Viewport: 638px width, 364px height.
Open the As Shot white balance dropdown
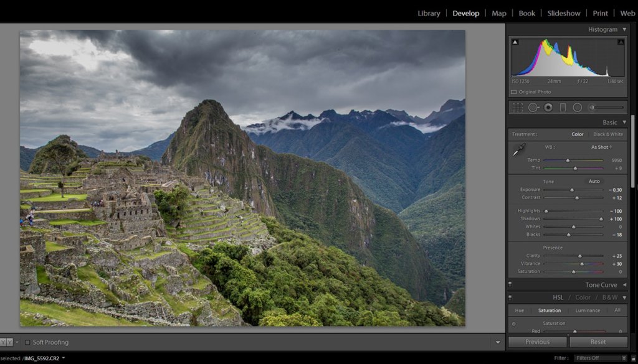(601, 147)
